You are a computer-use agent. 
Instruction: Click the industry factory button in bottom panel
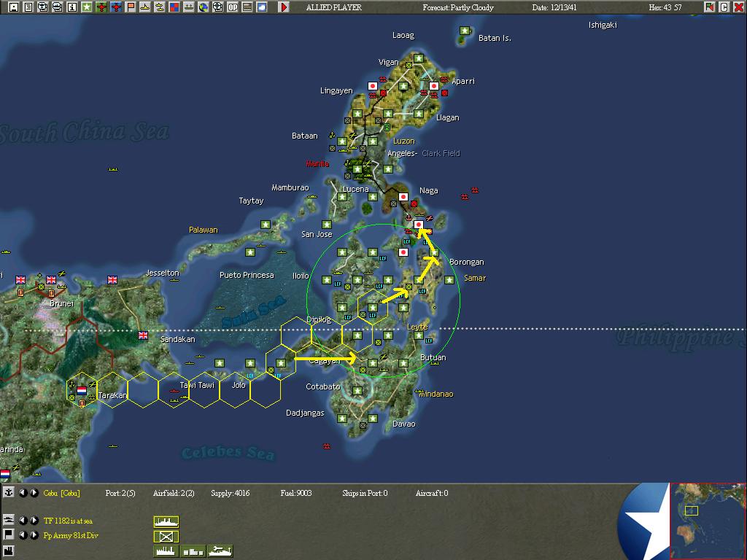(x=166, y=551)
